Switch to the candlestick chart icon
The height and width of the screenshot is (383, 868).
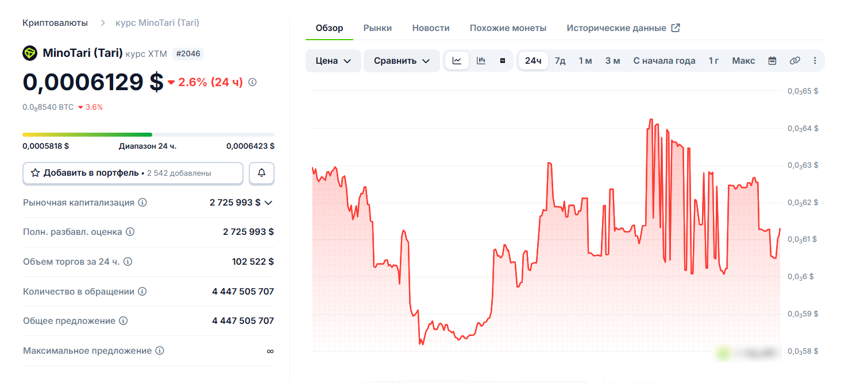tap(481, 60)
